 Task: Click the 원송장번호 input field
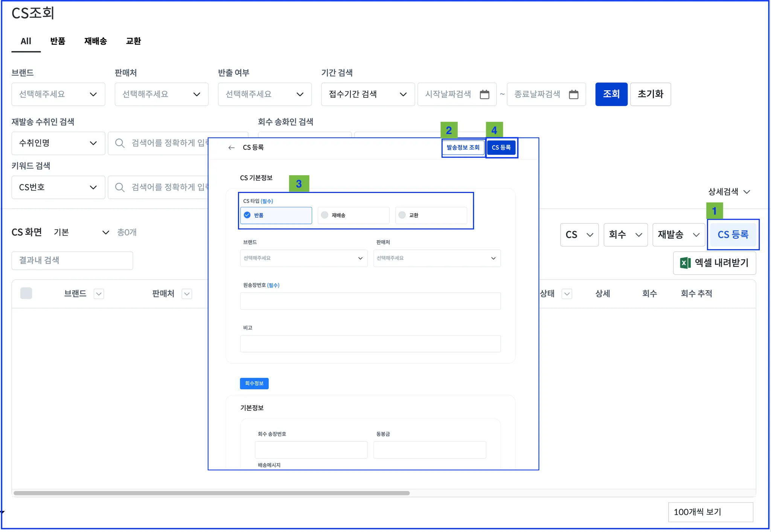pyautogui.click(x=370, y=301)
